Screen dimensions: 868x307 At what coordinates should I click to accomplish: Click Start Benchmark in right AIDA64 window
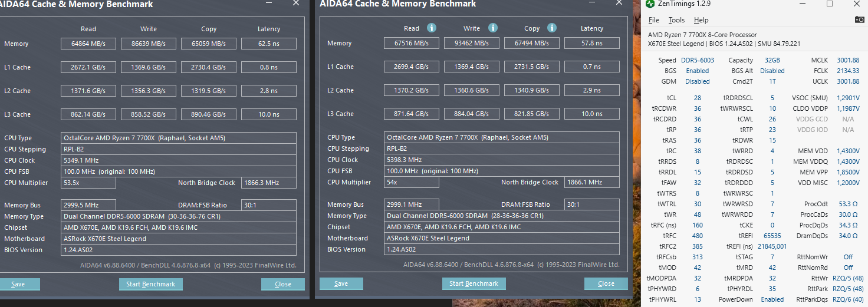474,283
